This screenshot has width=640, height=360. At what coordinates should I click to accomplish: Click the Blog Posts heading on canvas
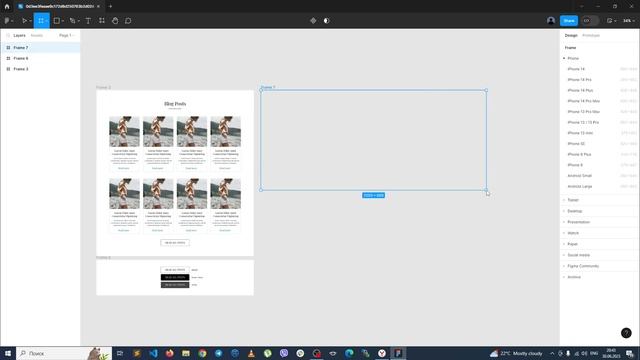coord(175,104)
